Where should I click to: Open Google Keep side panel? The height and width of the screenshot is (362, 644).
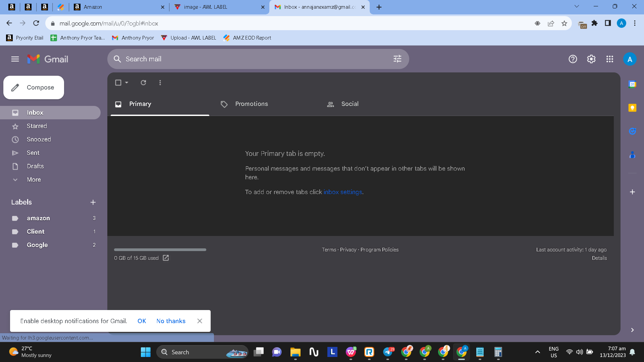pos(632,108)
